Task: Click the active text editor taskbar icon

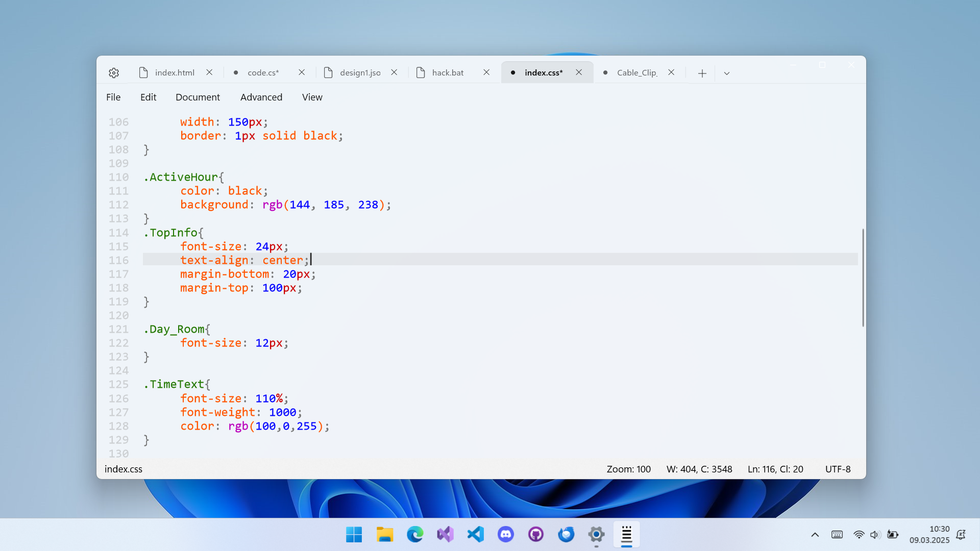Action: (x=627, y=535)
